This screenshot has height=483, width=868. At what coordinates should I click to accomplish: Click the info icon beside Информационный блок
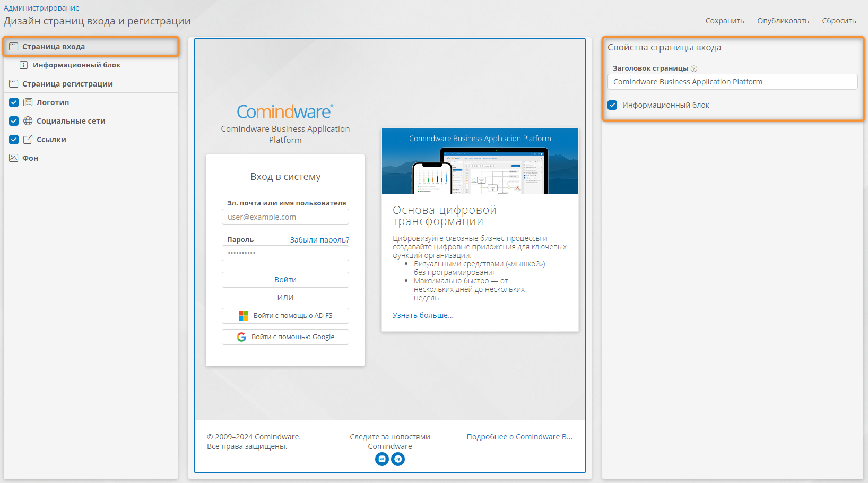tap(23, 65)
